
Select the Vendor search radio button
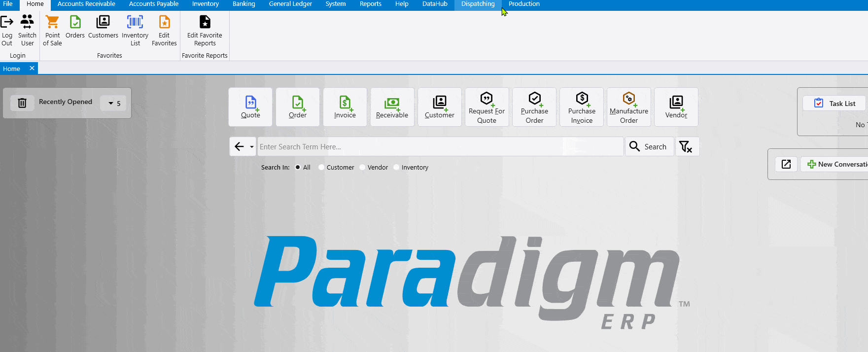coord(362,167)
